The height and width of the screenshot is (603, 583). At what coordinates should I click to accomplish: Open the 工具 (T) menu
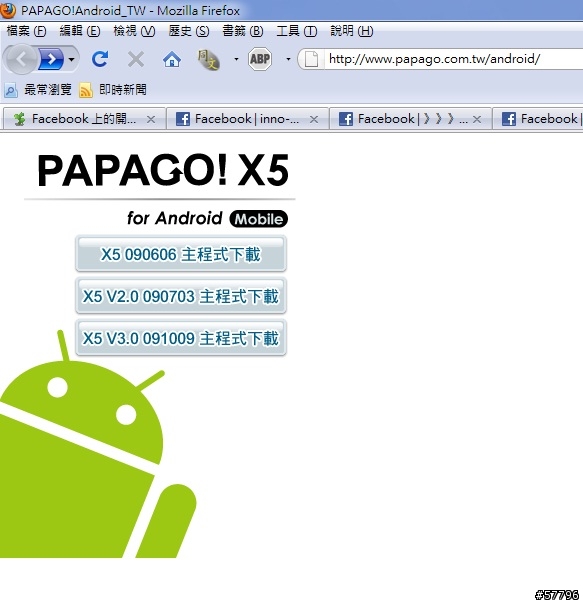click(x=296, y=31)
